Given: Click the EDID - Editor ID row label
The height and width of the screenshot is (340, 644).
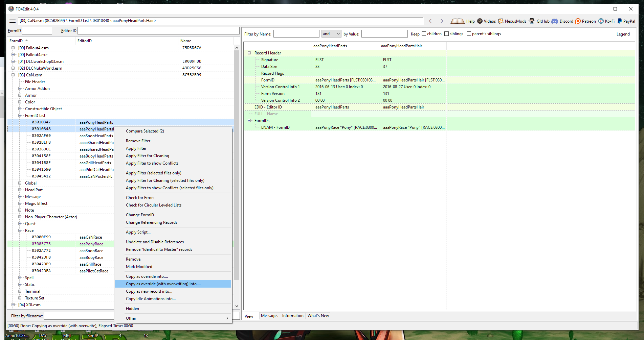Looking at the screenshot, I should point(268,107).
